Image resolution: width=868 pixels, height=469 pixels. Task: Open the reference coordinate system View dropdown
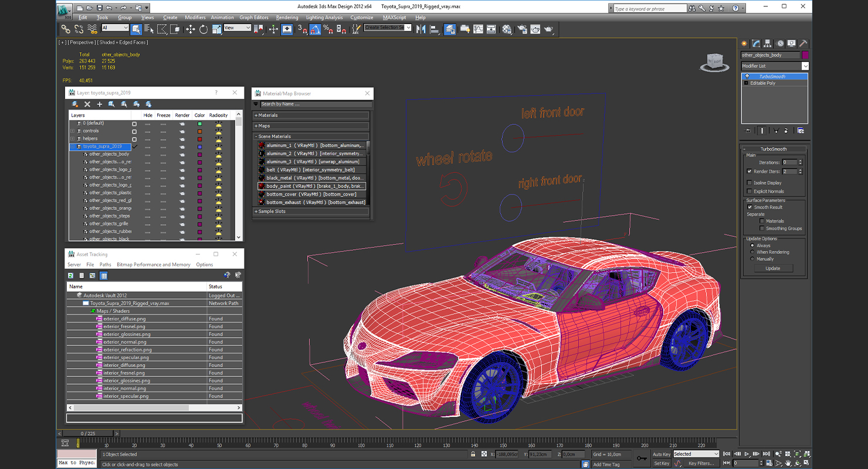[237, 28]
